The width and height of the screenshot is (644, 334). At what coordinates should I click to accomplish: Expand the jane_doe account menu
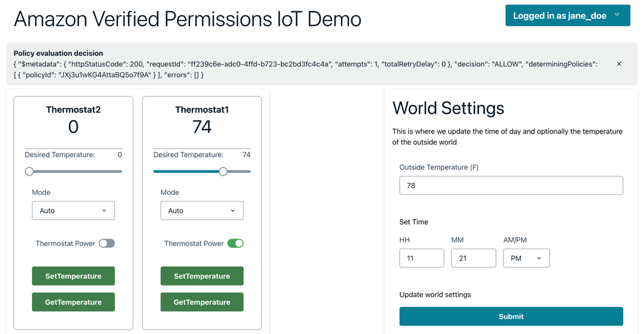pyautogui.click(x=567, y=15)
